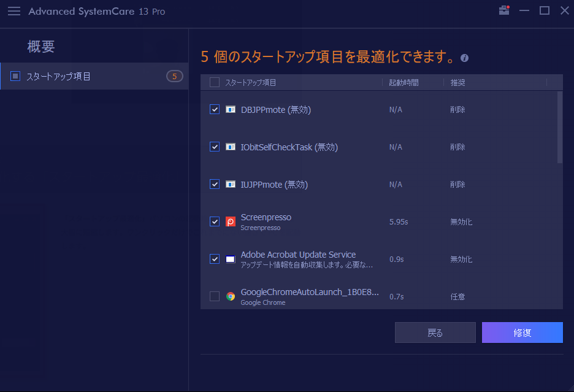Viewport: 574px width, 392px height.
Task: Select the Screenpresso item name
Action: 266,217
